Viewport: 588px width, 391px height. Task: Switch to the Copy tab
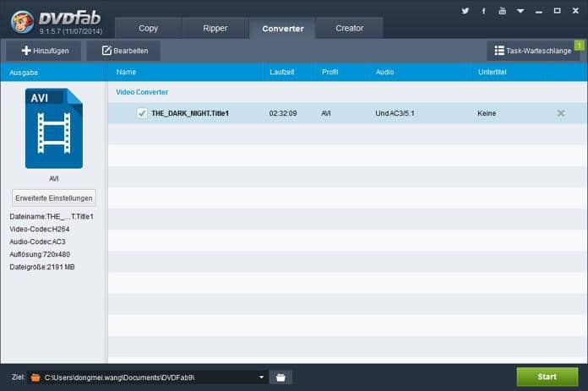(148, 28)
